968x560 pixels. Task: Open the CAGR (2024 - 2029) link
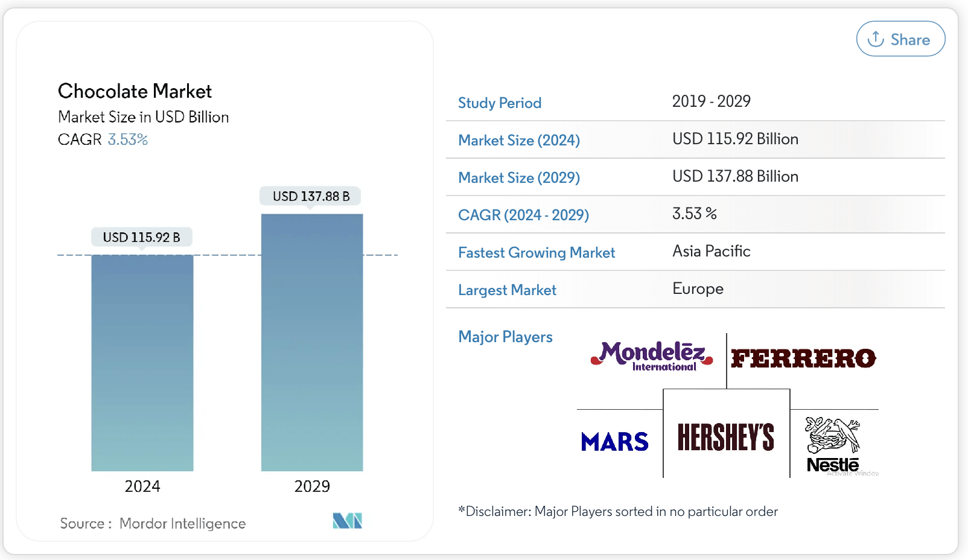523,215
